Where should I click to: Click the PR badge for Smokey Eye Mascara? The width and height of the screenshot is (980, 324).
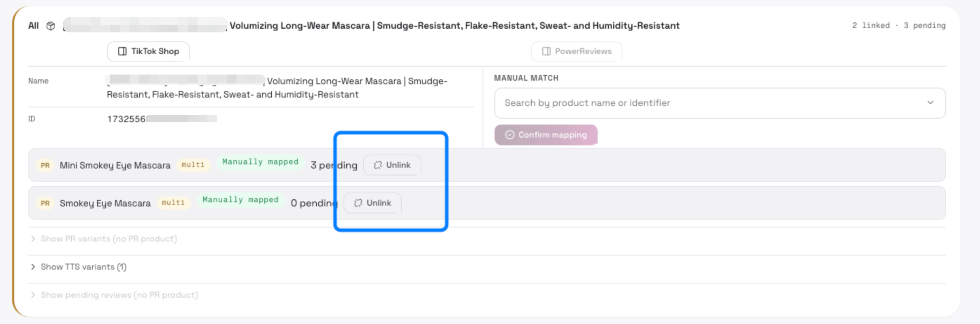45,203
